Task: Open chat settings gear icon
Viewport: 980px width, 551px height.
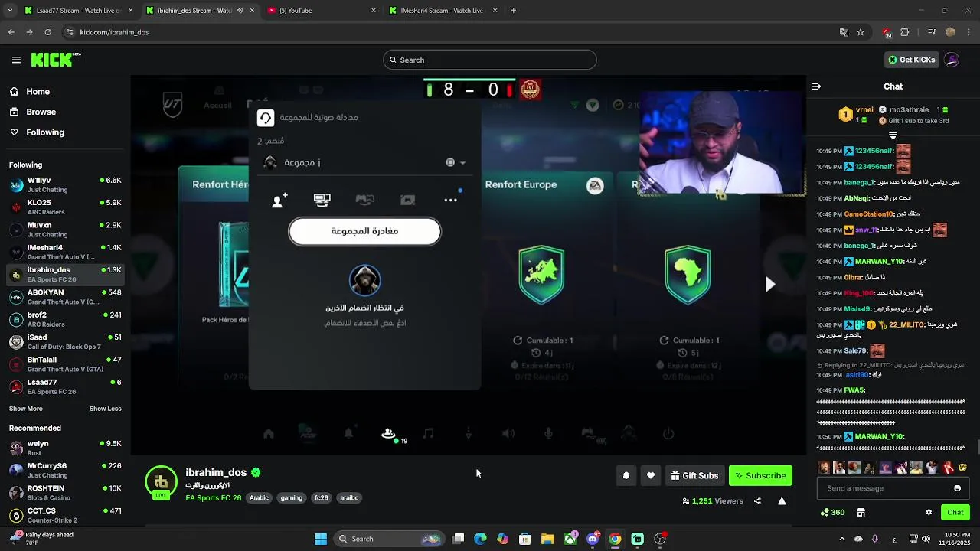Action: (x=929, y=512)
